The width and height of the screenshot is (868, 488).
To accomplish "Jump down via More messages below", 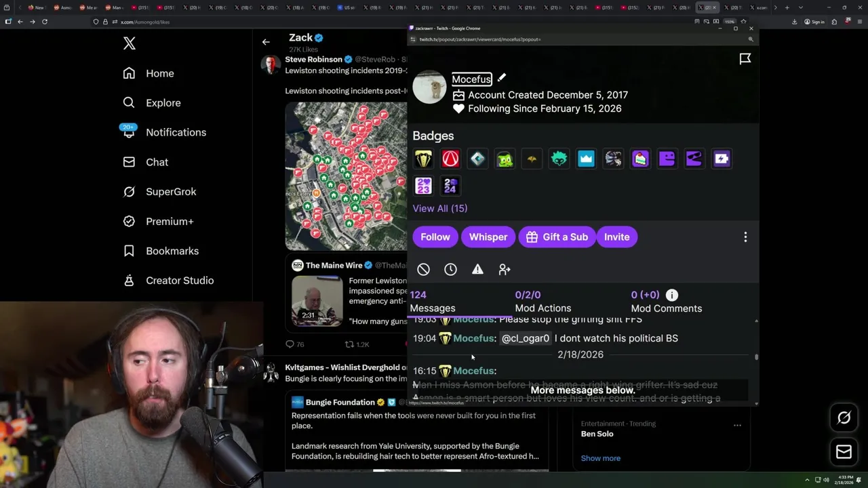I will point(583,390).
